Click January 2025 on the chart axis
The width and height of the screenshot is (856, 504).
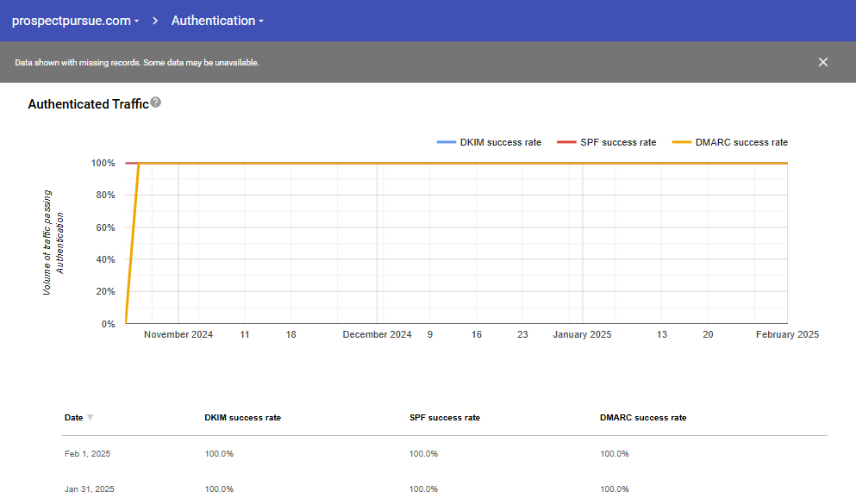click(582, 334)
